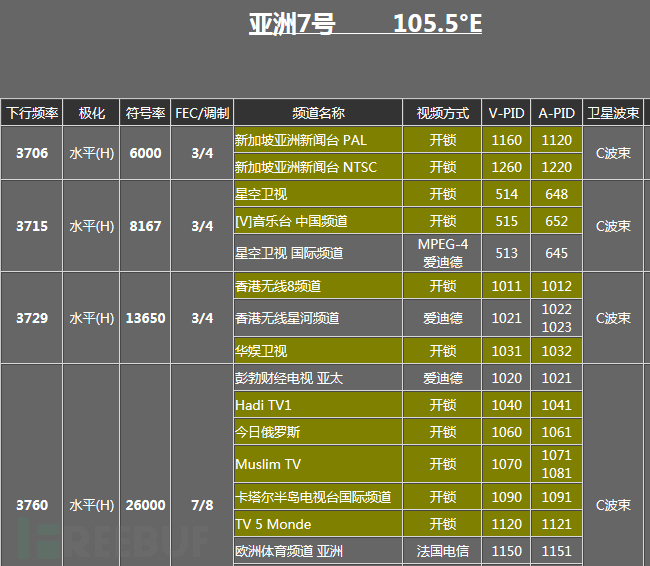Click the 26000 symbol rate cell

(x=145, y=505)
